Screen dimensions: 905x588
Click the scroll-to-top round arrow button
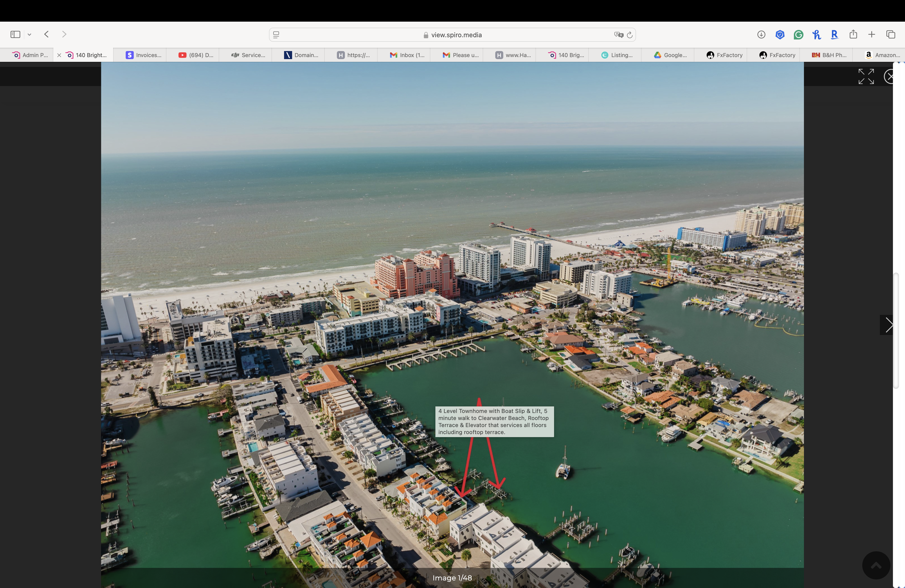pos(876,565)
